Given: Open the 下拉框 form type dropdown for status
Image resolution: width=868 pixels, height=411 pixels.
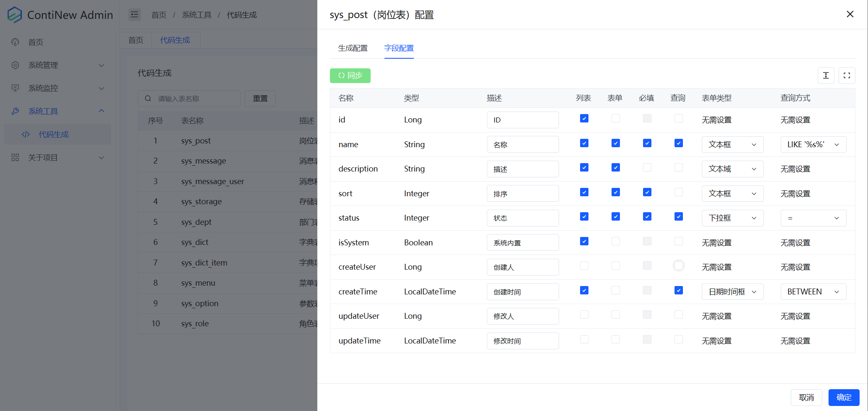Looking at the screenshot, I should pos(732,218).
